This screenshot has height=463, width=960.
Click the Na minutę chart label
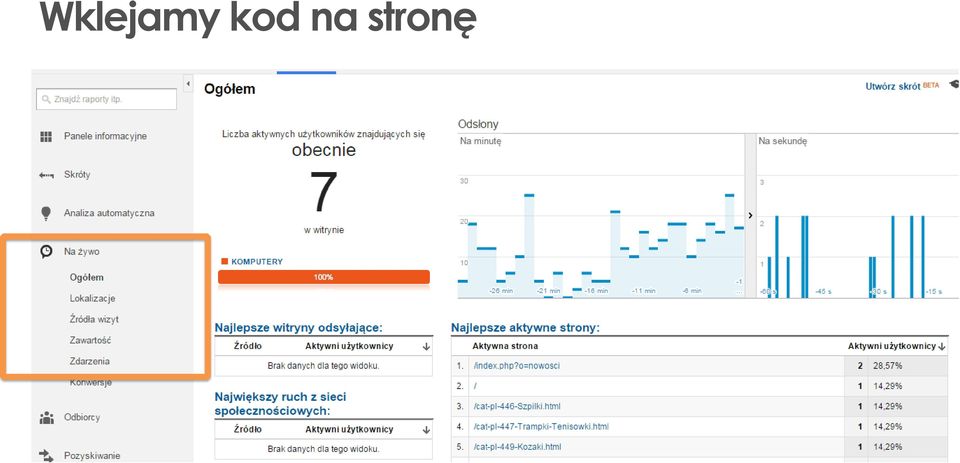[481, 141]
